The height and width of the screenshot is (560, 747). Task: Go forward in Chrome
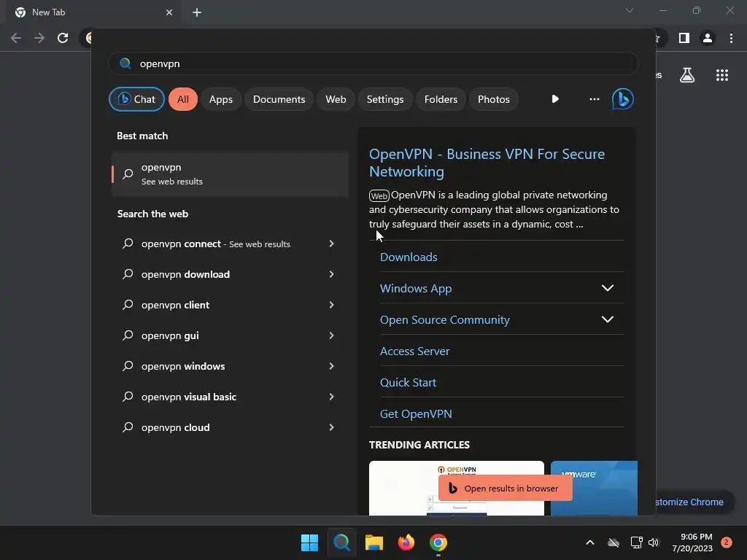[39, 38]
